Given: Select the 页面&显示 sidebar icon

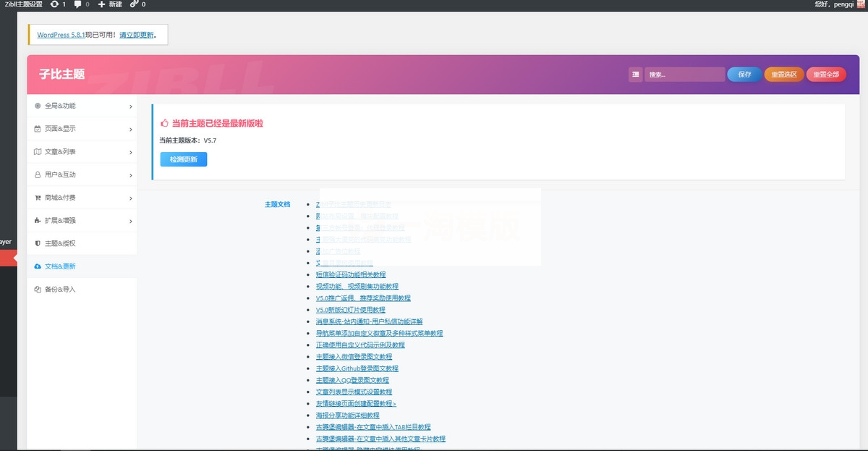Looking at the screenshot, I should point(37,129).
